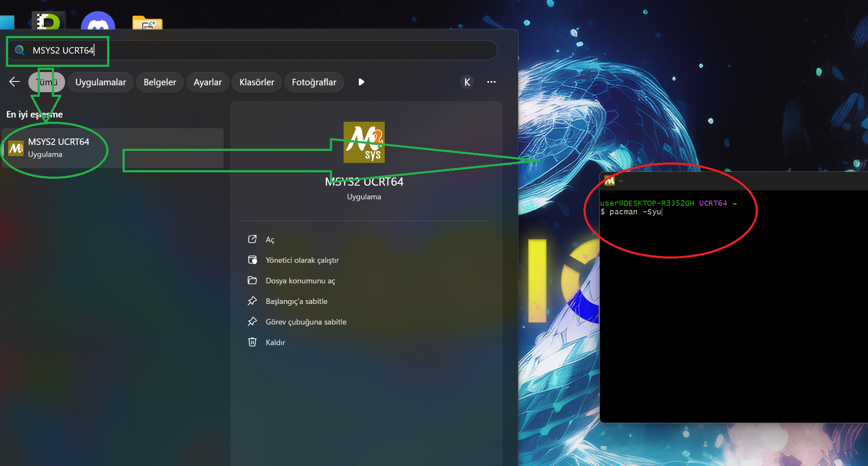Click the C# folder desktop icon

(147, 22)
